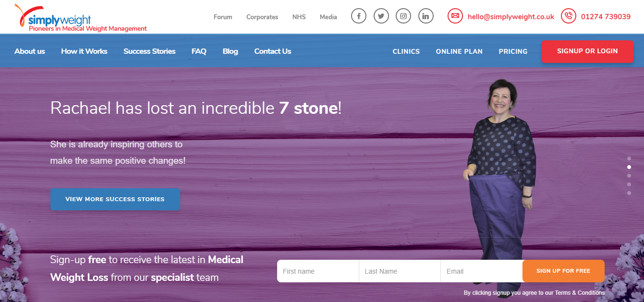Click the hello@simplyweight.co.uk email address
The image size is (644, 302).
[511, 17]
